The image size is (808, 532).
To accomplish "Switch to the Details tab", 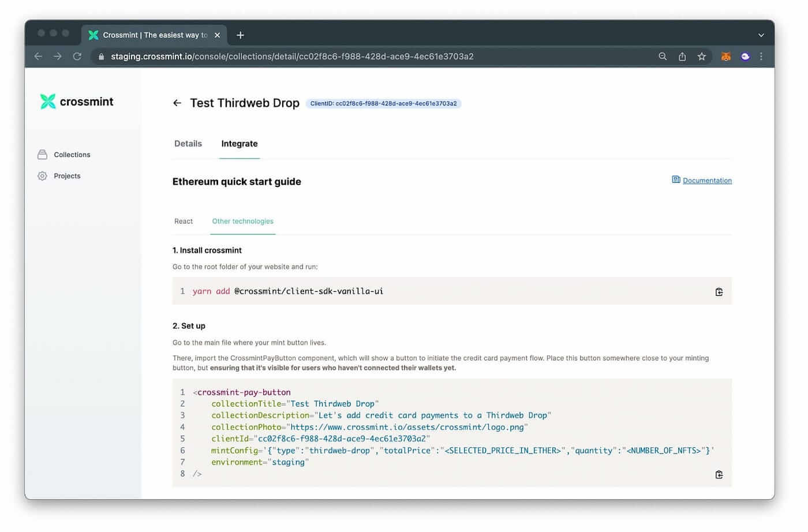I will tap(188, 144).
